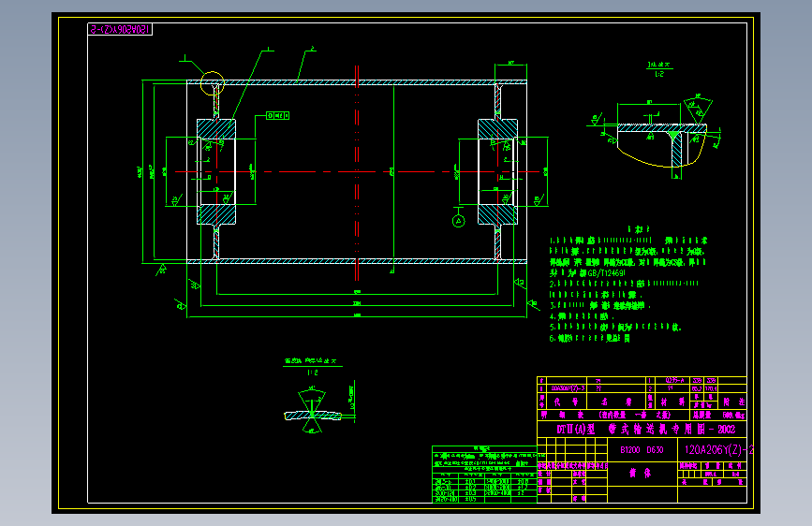
Task: Click technical note item 6 text
Action: coord(589,339)
